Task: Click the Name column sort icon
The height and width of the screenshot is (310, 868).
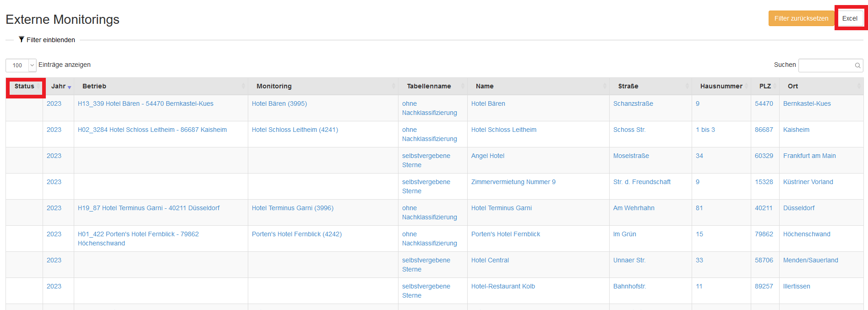Action: pos(605,86)
